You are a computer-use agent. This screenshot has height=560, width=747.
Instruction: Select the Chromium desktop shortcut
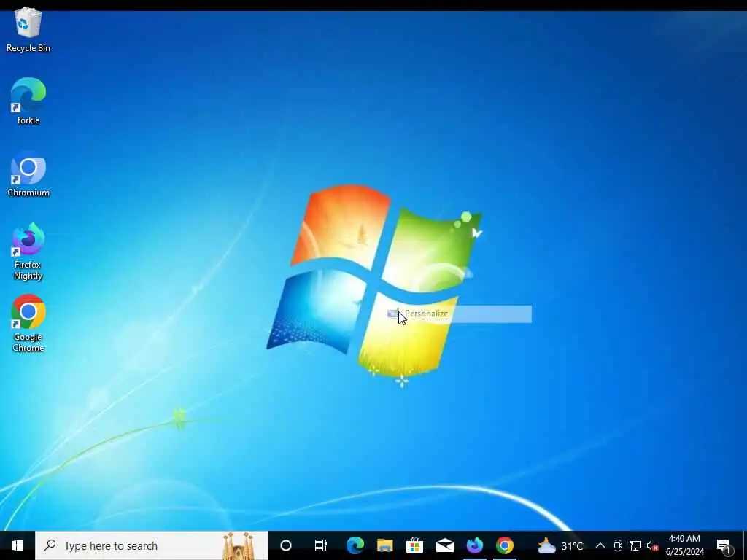click(28, 174)
